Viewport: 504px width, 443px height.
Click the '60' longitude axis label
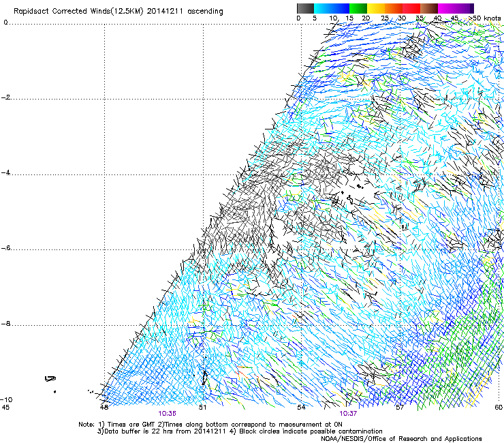point(499,408)
